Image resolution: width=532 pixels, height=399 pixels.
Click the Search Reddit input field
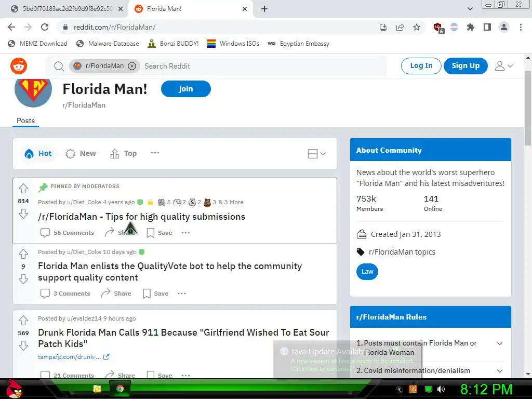[x=263, y=66]
